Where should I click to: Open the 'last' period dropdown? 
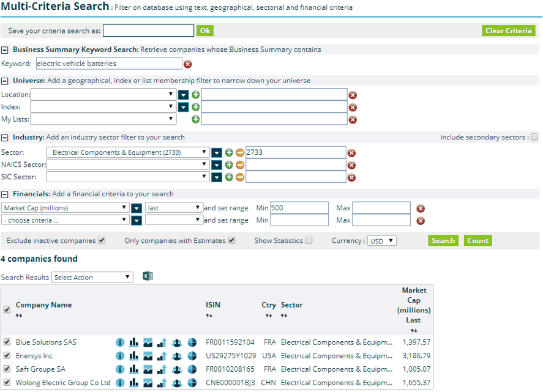pos(174,208)
